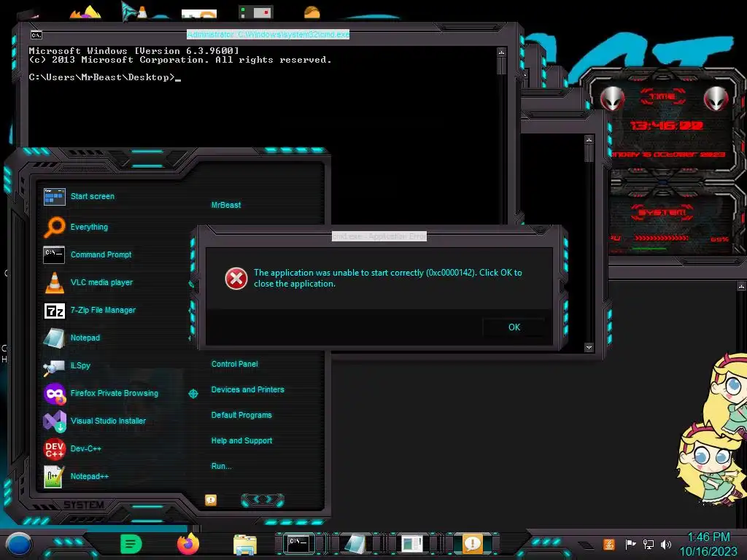Switch to the Command Prompt taskbar button
This screenshot has height=560, width=747.
298,544
